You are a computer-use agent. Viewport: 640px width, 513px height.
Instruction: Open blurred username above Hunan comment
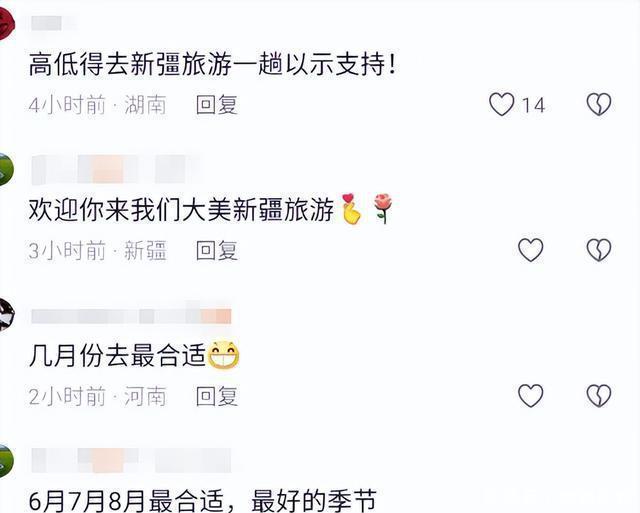coord(51,23)
